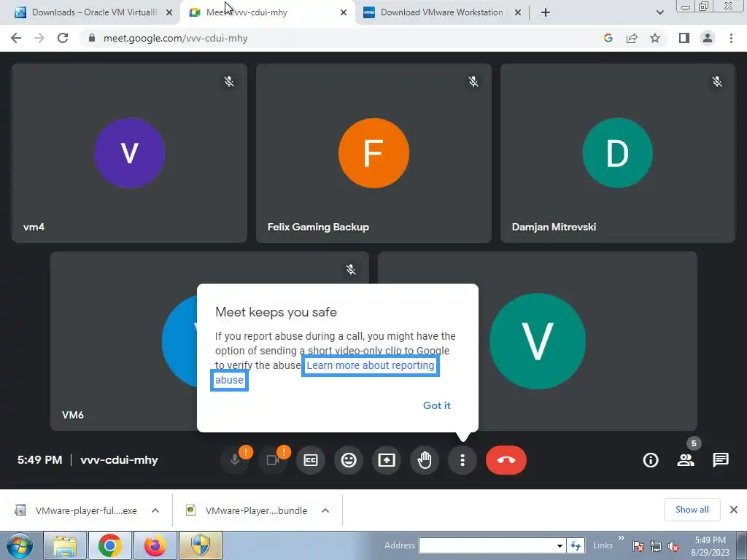Toggle the camera button in Meet
Screen dimensions: 747x560
pos(273,460)
